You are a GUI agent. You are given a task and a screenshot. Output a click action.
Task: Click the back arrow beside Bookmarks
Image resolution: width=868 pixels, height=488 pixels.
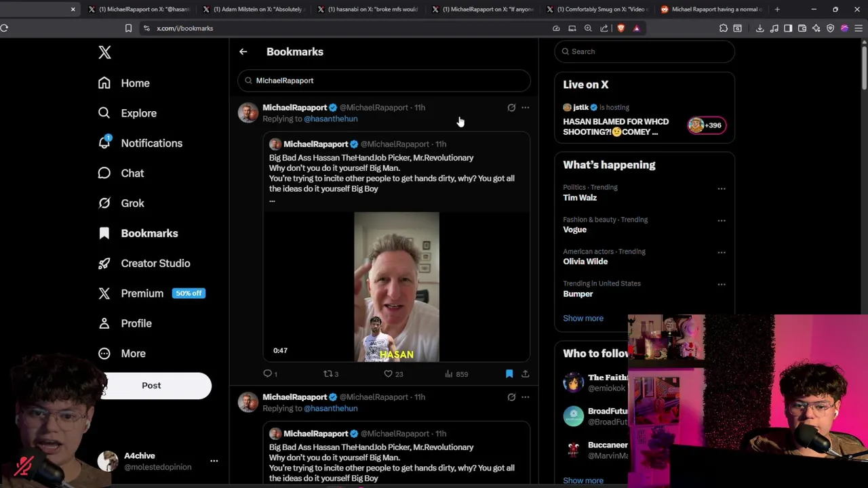(x=243, y=52)
